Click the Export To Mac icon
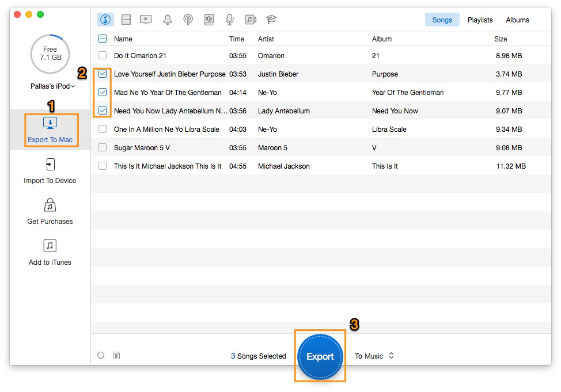 tap(50, 123)
